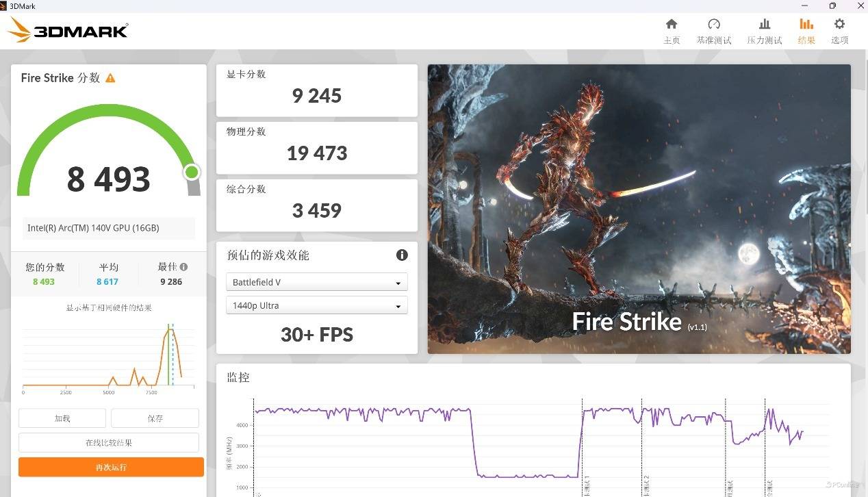The width and height of the screenshot is (868, 497).
Task: Click the info icon for estimated game performance
Action: [x=402, y=255]
